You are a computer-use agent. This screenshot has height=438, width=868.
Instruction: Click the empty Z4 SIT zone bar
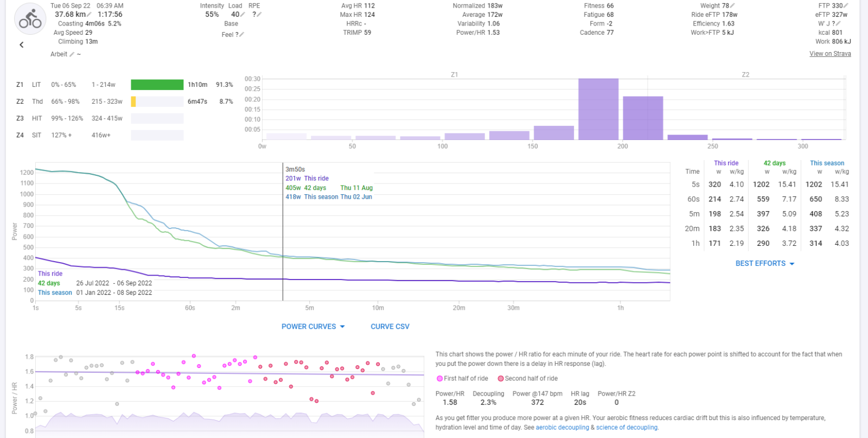coord(157,135)
